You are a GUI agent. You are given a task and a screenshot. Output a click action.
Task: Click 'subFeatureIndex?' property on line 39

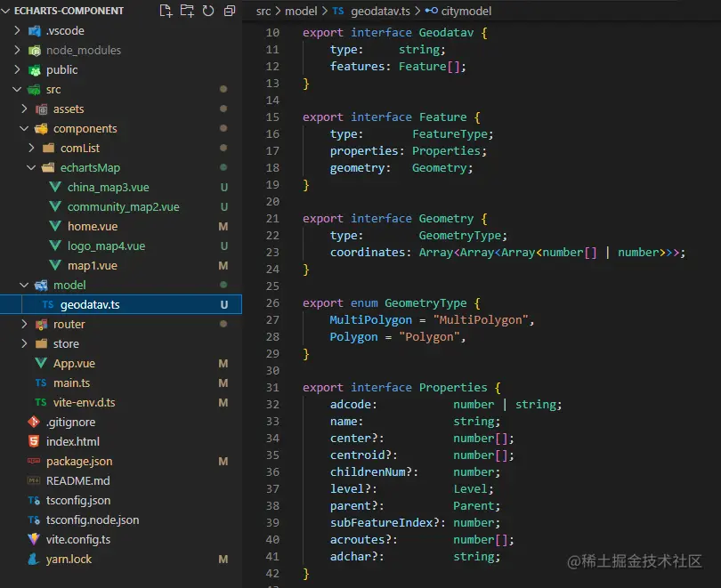[x=384, y=523]
